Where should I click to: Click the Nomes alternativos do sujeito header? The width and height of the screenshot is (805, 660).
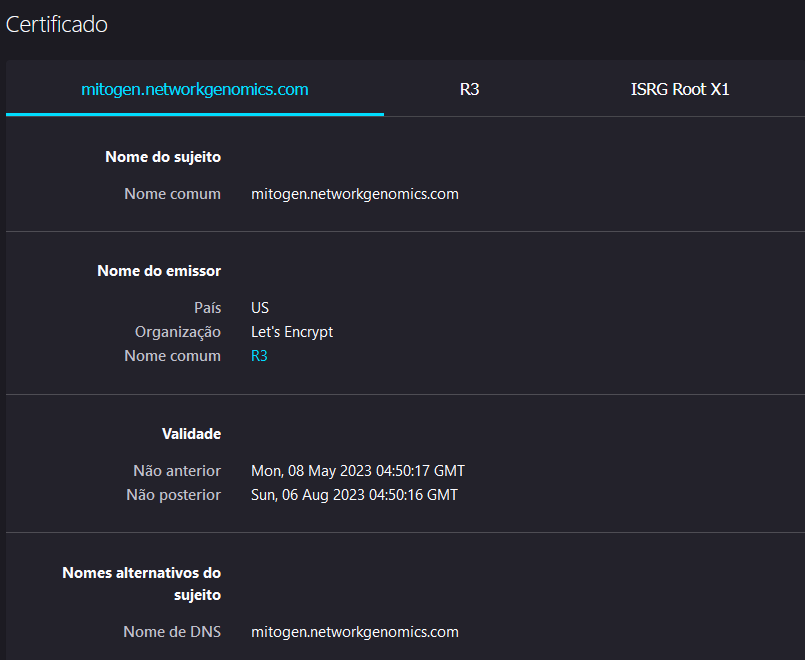(141, 583)
